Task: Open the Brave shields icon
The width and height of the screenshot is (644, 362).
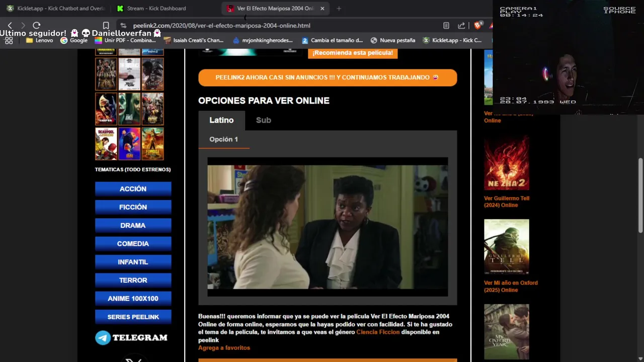Action: (x=477, y=25)
